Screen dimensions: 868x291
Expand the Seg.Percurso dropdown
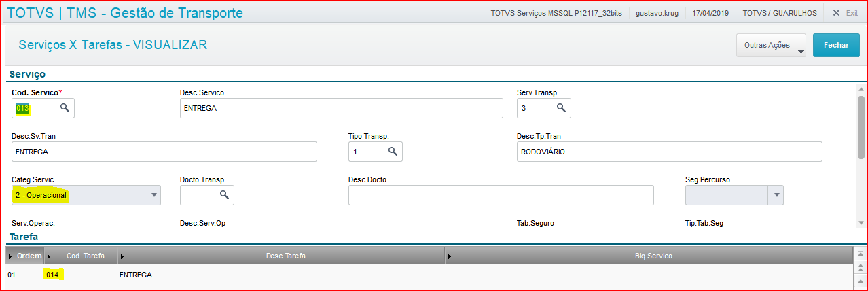click(777, 196)
